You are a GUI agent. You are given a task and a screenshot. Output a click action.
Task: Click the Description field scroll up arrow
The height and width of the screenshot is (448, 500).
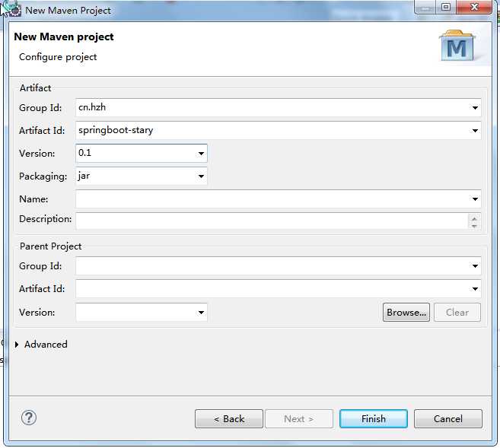(474, 218)
